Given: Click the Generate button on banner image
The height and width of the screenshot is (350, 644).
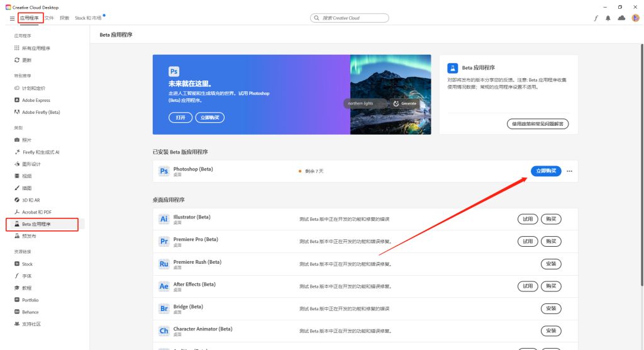Looking at the screenshot, I should [x=405, y=104].
